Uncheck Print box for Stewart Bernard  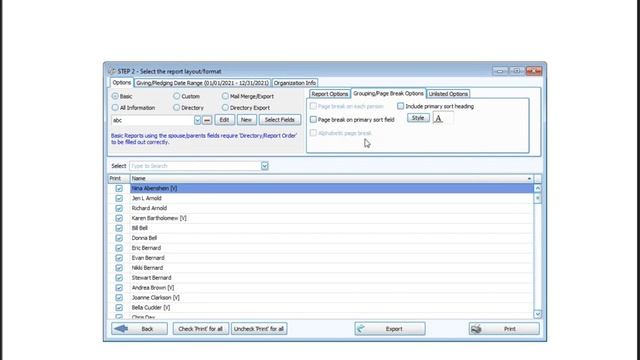point(119,278)
